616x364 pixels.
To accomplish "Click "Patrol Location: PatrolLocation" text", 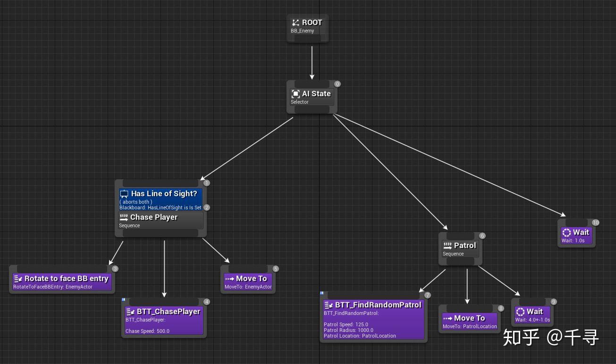I will [x=360, y=336].
